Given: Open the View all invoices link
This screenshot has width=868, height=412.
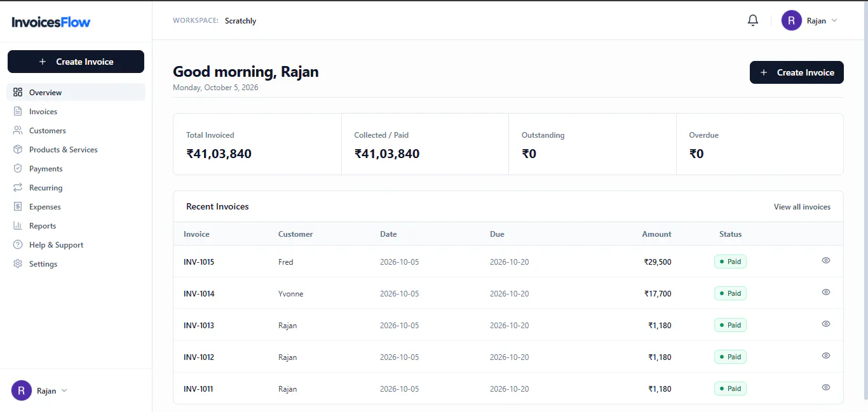Looking at the screenshot, I should tap(802, 206).
